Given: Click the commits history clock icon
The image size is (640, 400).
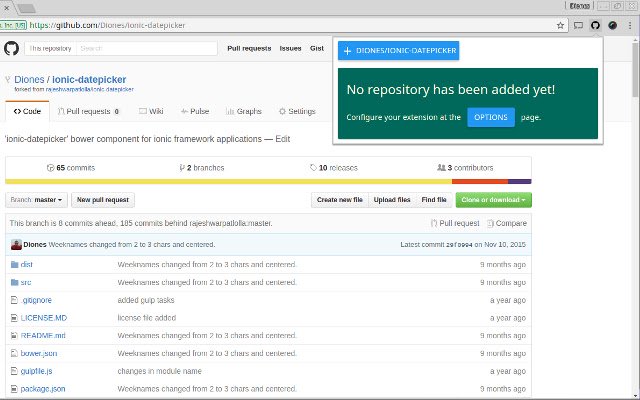Looking at the screenshot, I should [x=51, y=168].
